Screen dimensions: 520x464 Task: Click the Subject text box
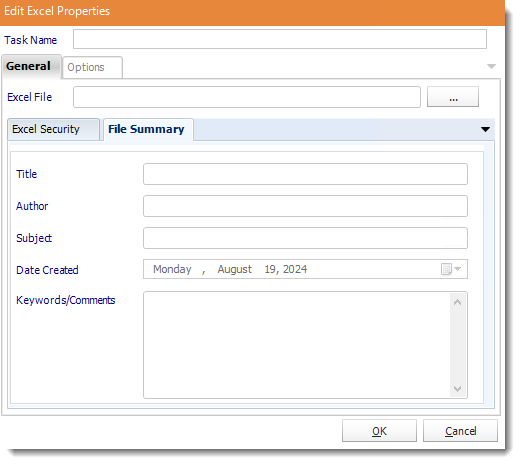pos(305,238)
